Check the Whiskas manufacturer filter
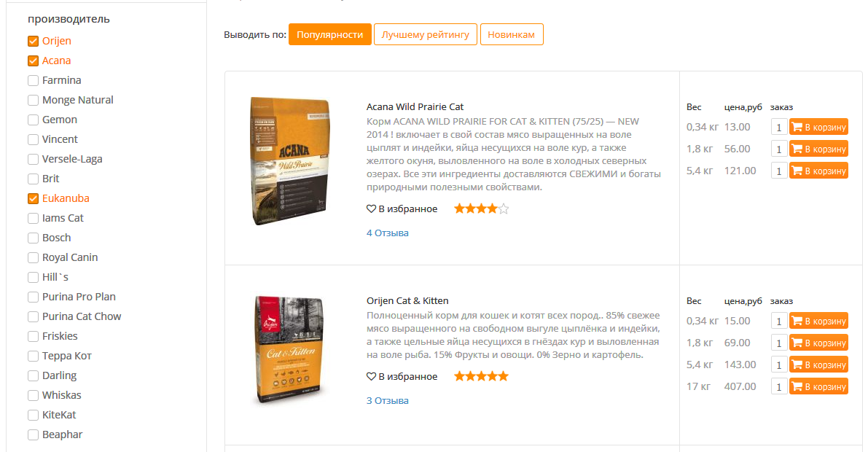 coord(34,395)
